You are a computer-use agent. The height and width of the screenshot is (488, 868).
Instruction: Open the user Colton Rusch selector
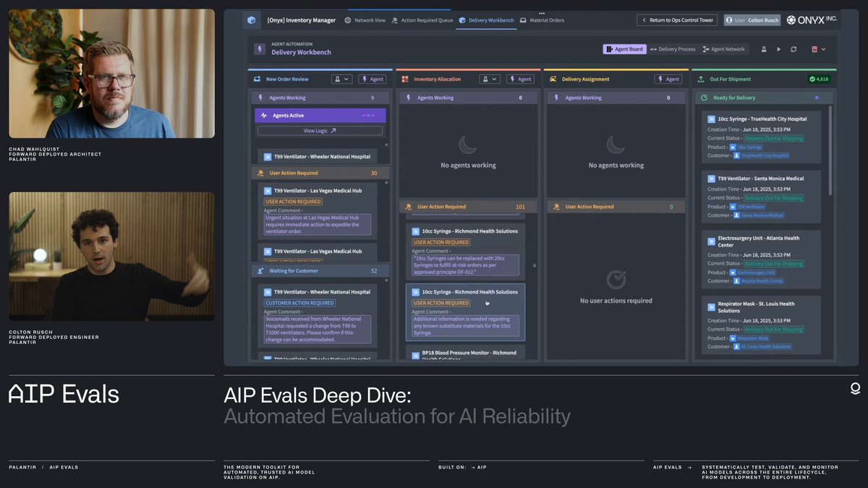[752, 20]
